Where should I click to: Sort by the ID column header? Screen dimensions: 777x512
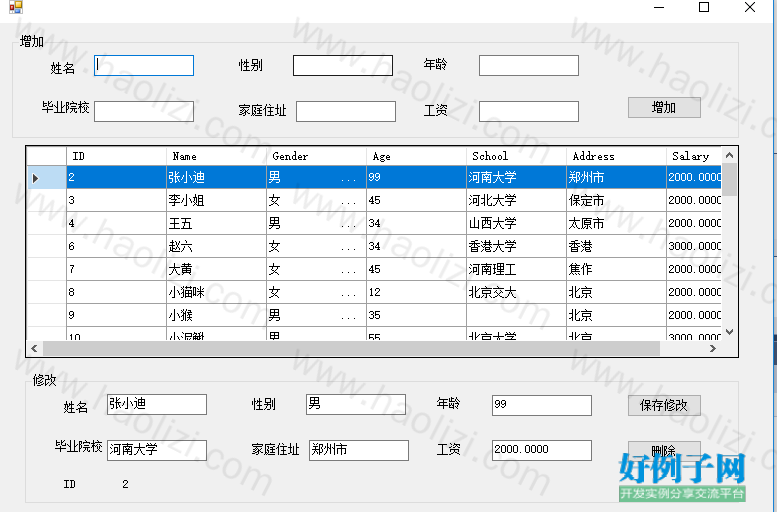(x=116, y=156)
